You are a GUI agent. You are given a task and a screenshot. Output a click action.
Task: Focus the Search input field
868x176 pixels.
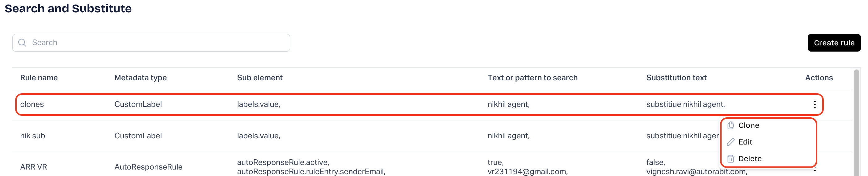[x=158, y=43]
